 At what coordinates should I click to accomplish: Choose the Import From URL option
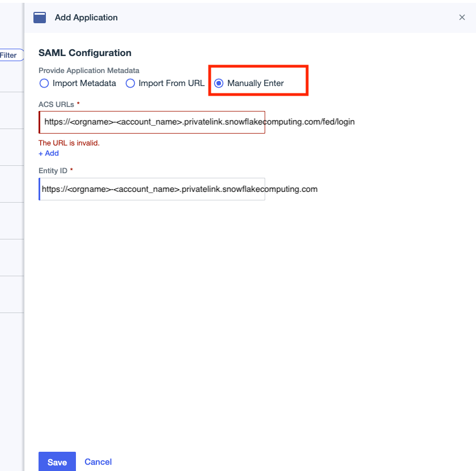[130, 83]
